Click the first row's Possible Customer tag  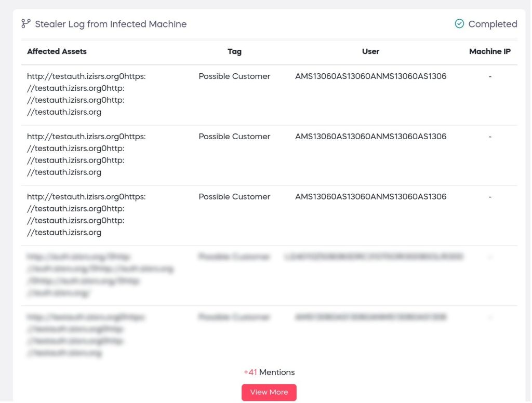click(x=234, y=76)
